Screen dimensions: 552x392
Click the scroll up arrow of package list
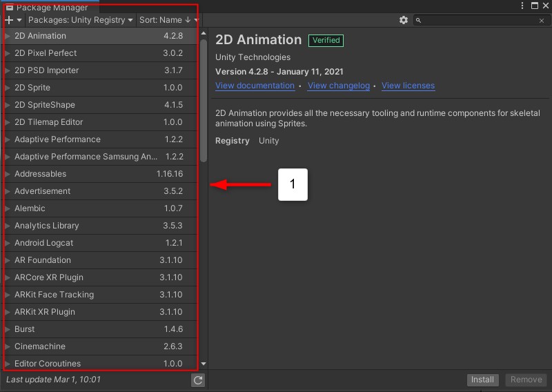[x=204, y=33]
